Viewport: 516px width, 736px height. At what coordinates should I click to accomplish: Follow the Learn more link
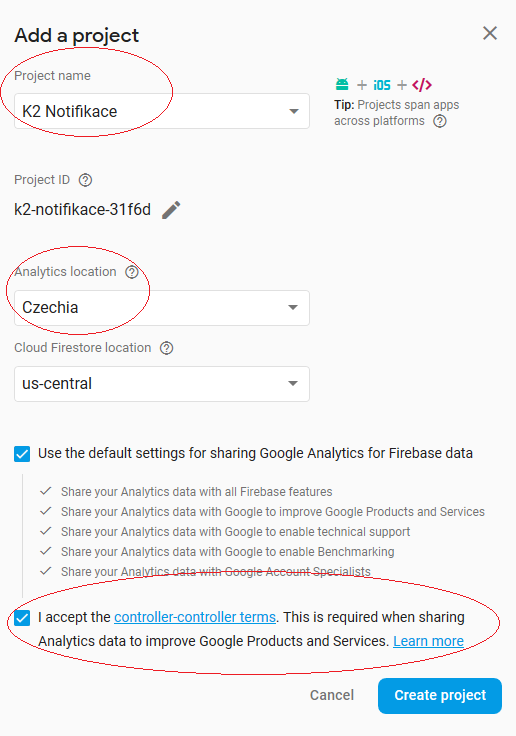click(x=428, y=641)
